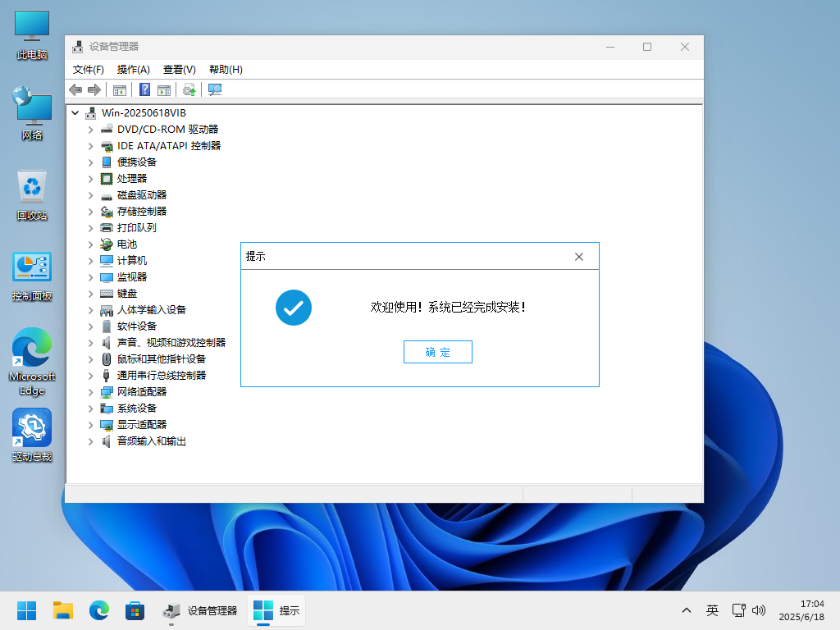Collapse the Win-20250618VIB root node
The height and width of the screenshot is (630, 840).
[75, 113]
